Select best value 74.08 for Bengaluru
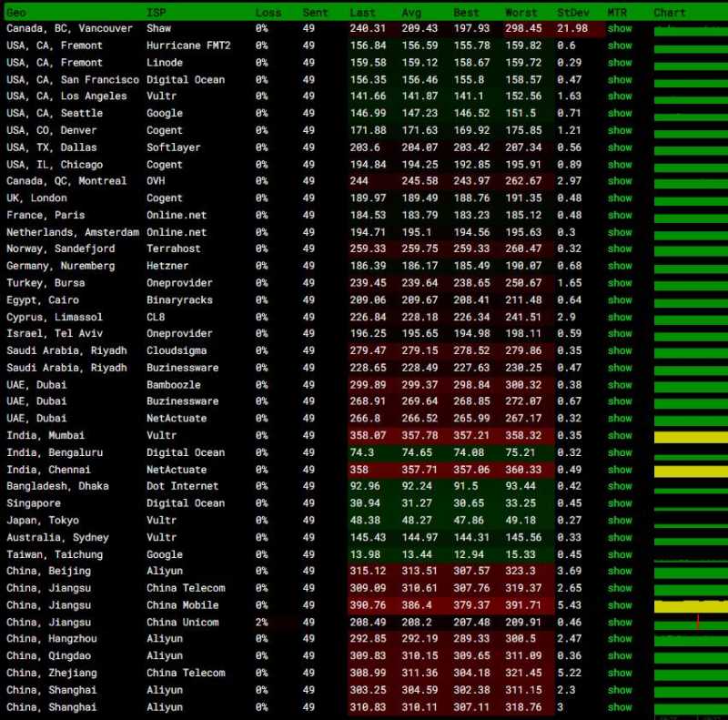This screenshot has height=720, width=728. click(469, 452)
